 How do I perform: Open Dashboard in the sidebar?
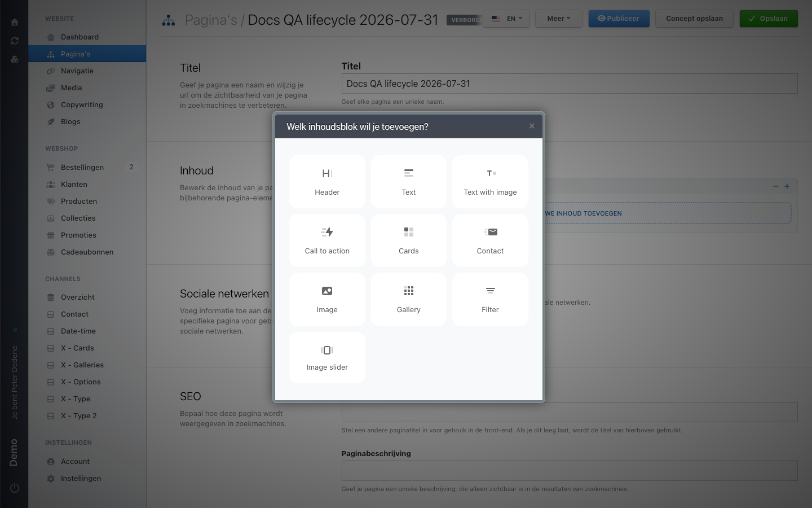pos(87,37)
